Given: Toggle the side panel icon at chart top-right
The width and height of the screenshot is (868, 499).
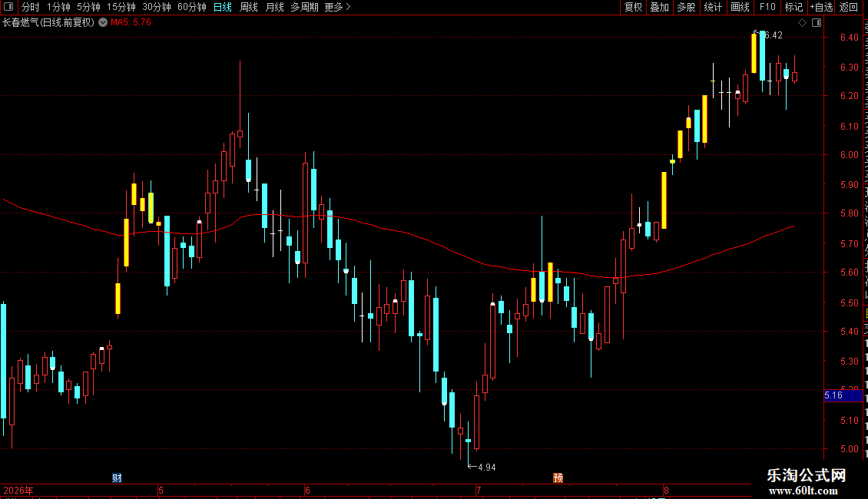Looking at the screenshot, I should pos(817,23).
